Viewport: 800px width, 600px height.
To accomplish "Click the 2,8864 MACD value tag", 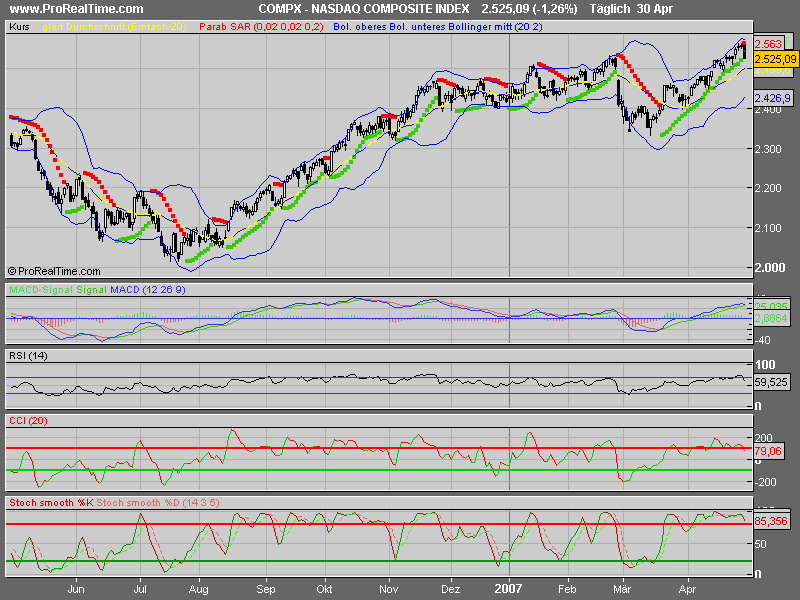I will 771,318.
